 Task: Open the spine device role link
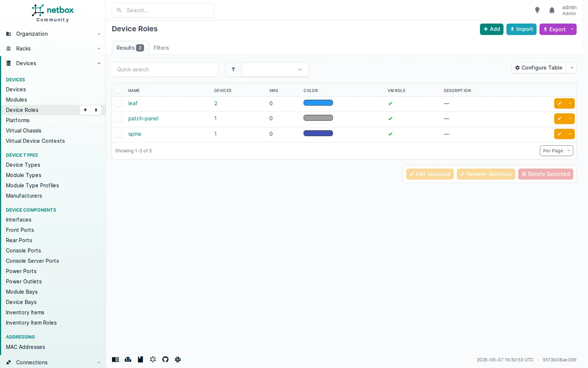135,134
